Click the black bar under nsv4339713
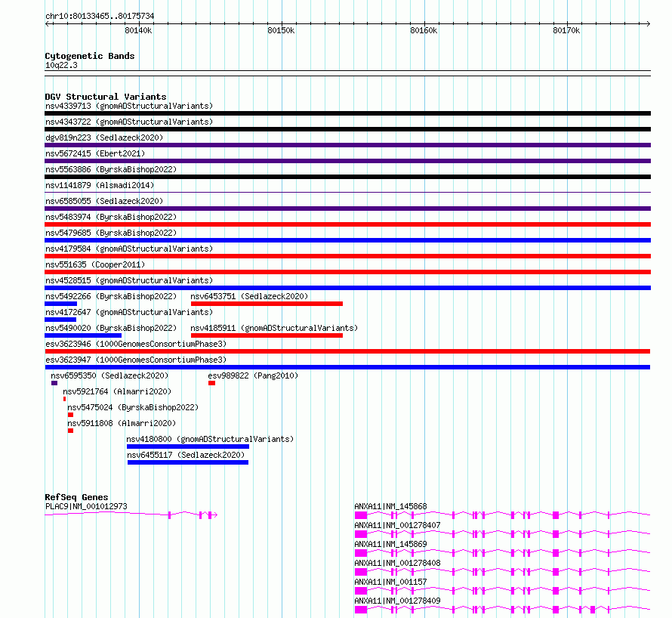 click(347, 113)
